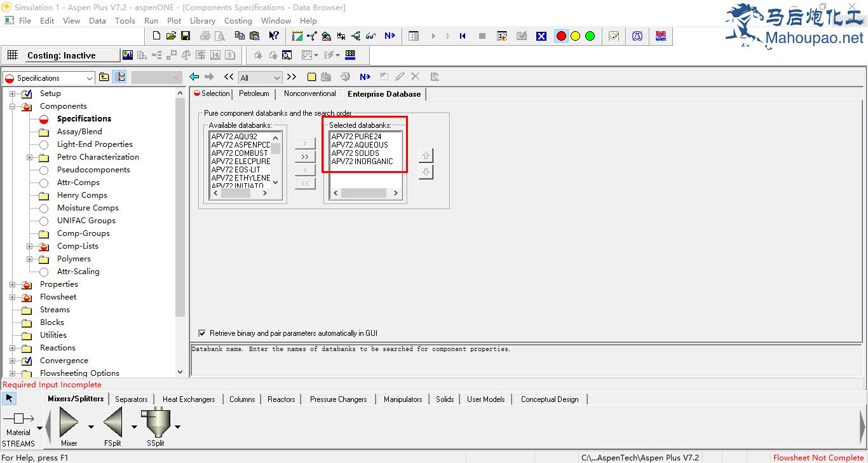Select APV72 COMBUST in Available databanks
This screenshot has width=868, height=463.
click(x=240, y=153)
